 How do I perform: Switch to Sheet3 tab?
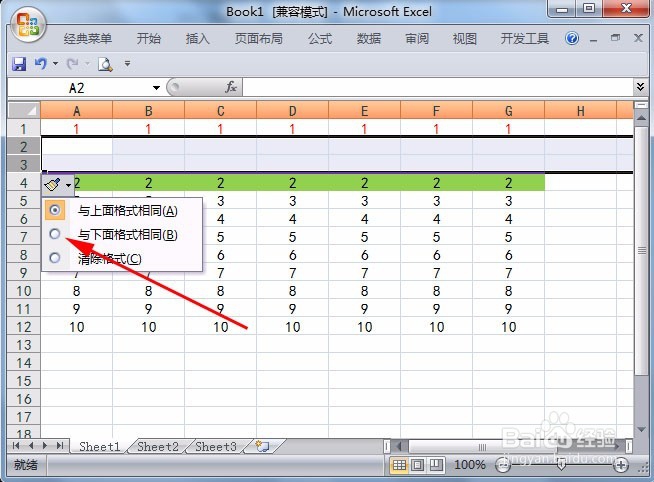tap(216, 447)
